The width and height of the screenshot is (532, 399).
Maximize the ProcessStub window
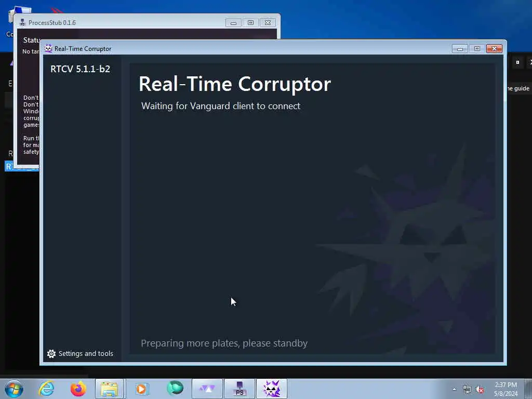[250, 23]
